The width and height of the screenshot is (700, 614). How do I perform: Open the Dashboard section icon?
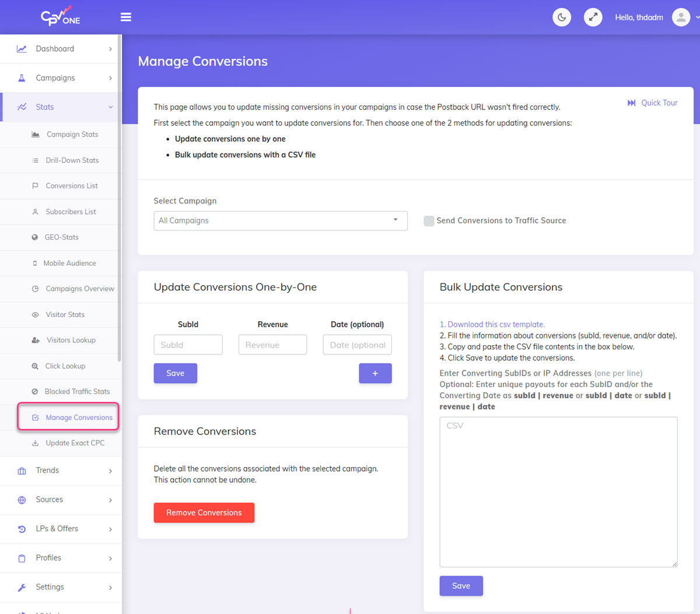pos(22,49)
